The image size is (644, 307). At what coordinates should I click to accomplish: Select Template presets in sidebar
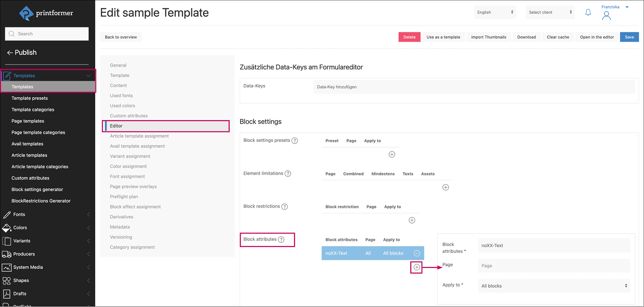point(30,98)
